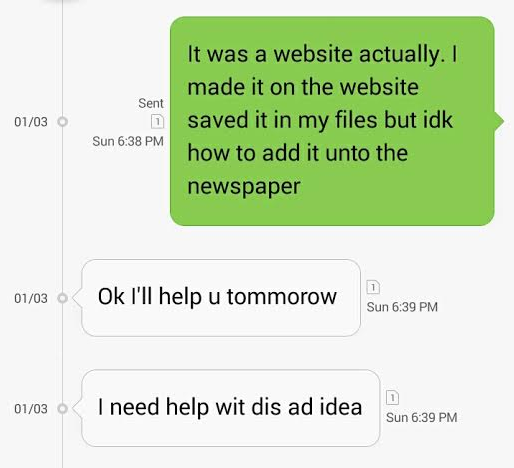This screenshot has height=468, width=514.
Task: Select timeline circle for green sent message
Action: 63,121
